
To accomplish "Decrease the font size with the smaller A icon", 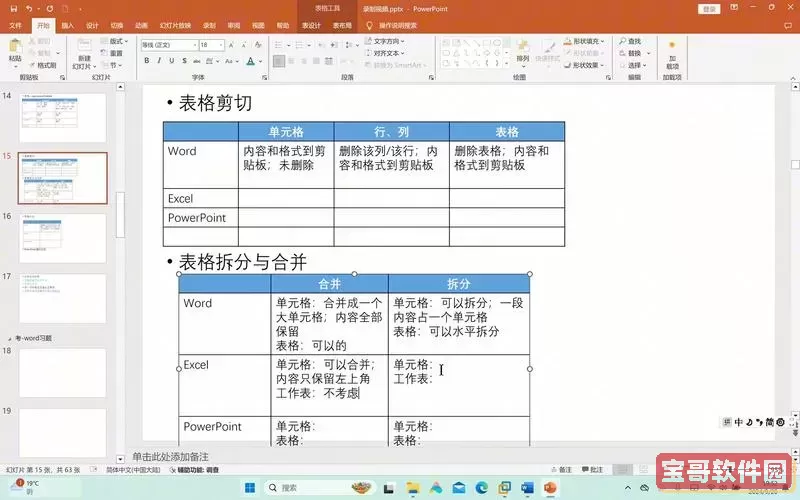I will pos(244,45).
